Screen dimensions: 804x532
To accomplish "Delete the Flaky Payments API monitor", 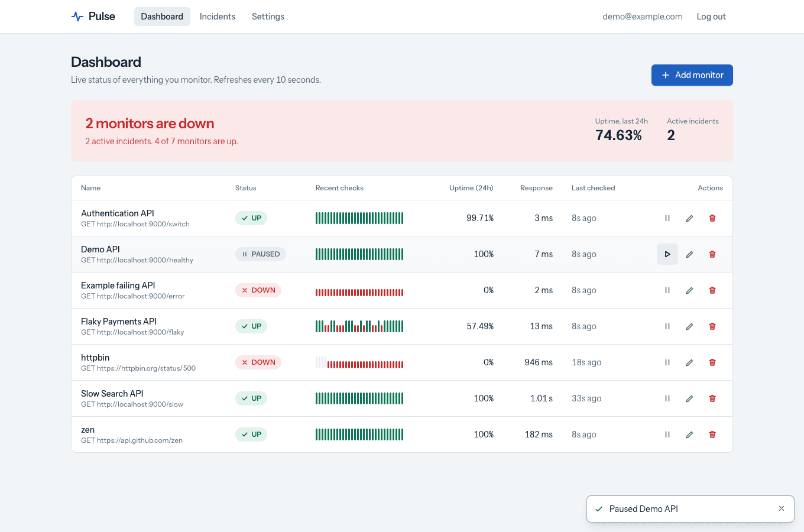I will [x=712, y=326].
